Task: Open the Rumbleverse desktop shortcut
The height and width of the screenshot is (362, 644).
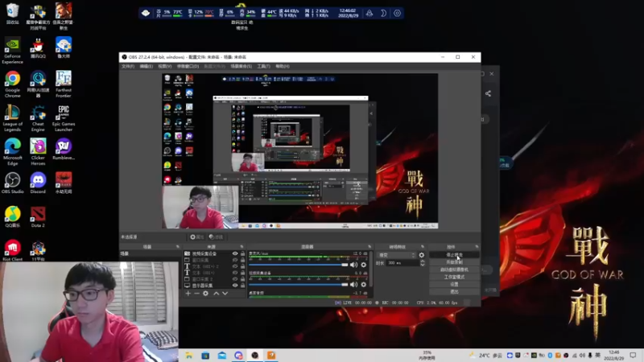Action: [x=64, y=150]
